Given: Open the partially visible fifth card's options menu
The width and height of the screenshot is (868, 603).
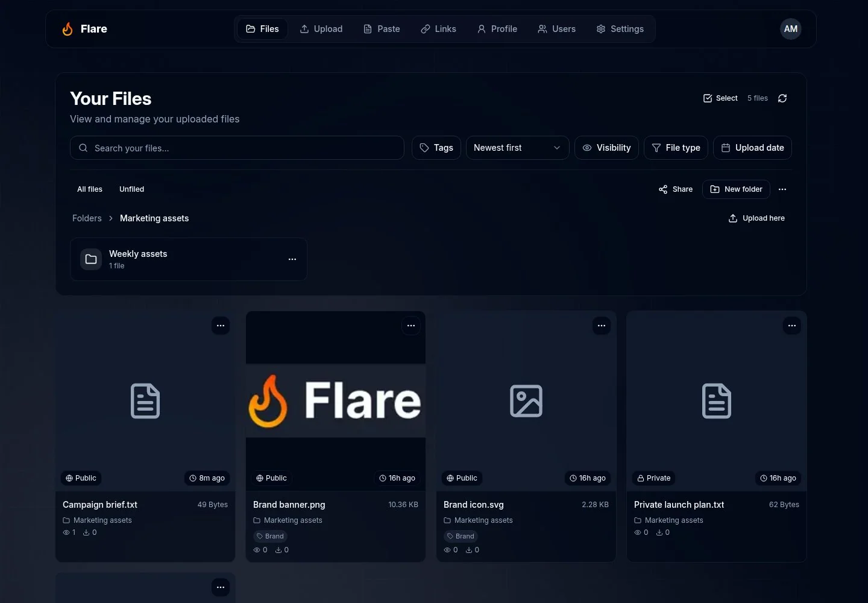Looking at the screenshot, I should point(221,587).
